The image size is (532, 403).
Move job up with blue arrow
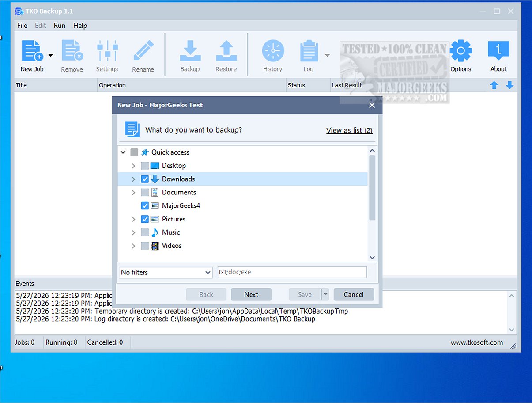494,85
